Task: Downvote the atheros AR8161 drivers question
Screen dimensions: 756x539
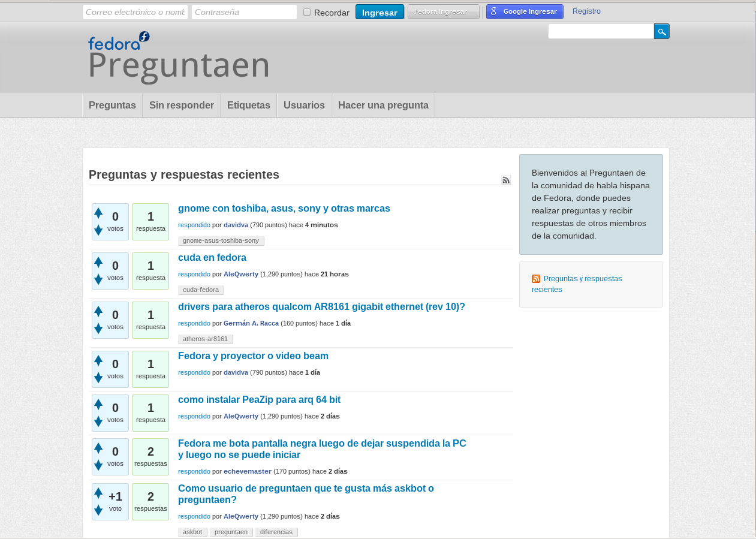Action: 98,329
